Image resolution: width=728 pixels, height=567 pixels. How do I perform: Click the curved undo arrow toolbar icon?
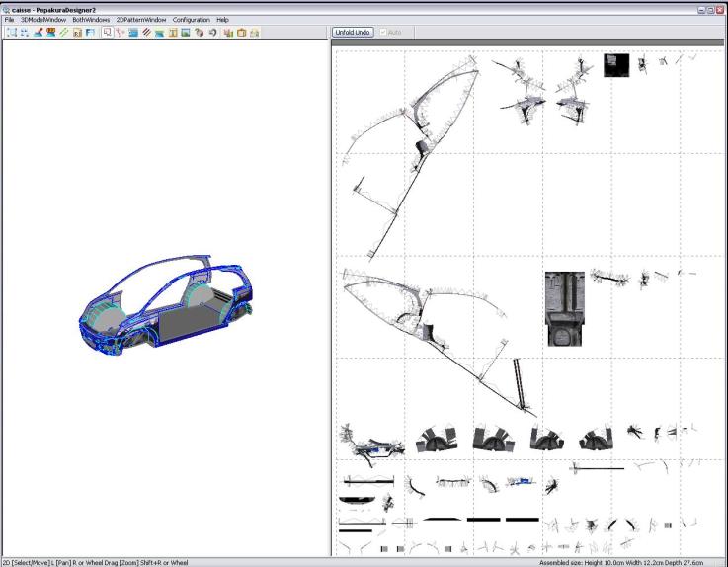point(212,32)
